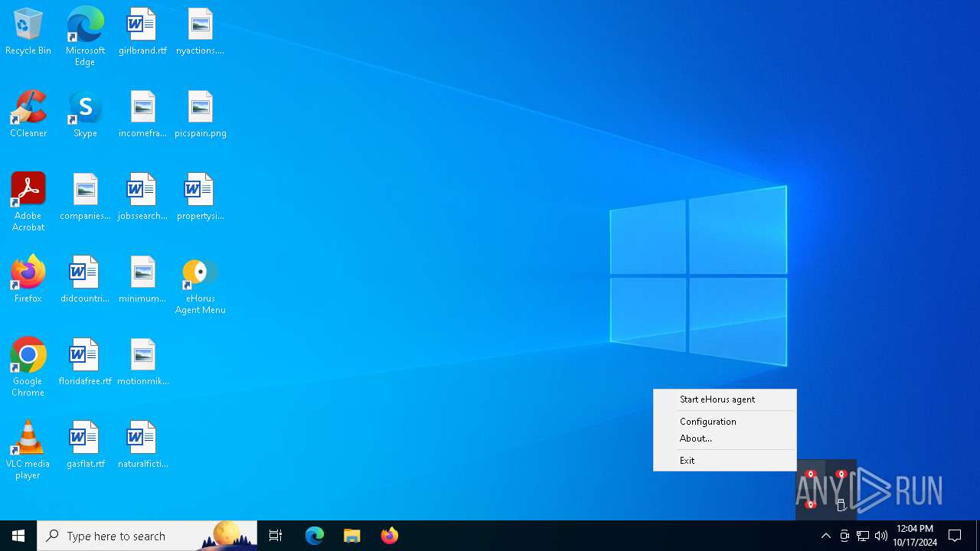Launch Edge from the taskbar
The image size is (980, 551).
tap(315, 536)
